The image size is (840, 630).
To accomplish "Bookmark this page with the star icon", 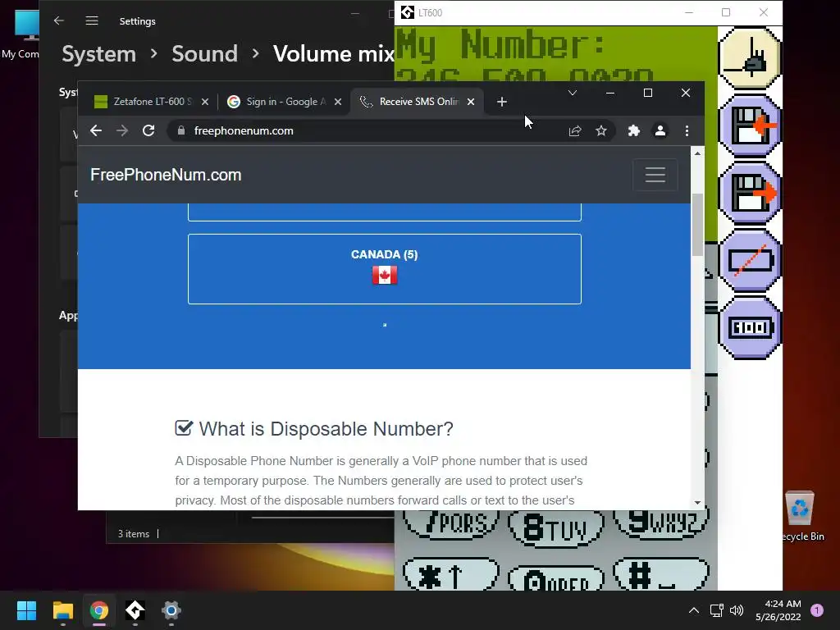I will point(601,130).
